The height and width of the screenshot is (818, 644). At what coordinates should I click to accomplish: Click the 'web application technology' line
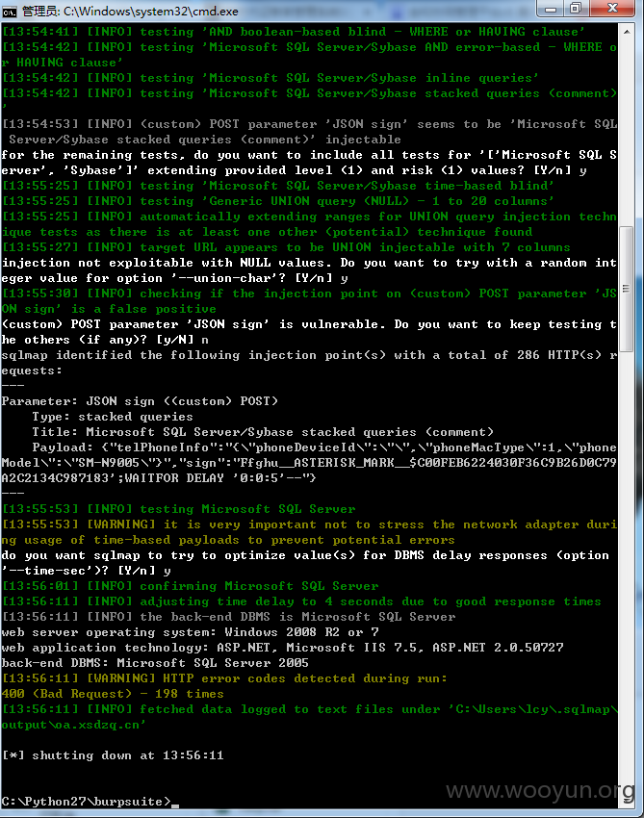(282, 648)
